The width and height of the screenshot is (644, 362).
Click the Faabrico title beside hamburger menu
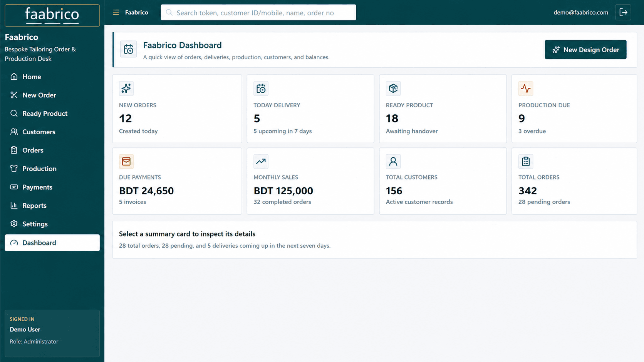(x=137, y=12)
